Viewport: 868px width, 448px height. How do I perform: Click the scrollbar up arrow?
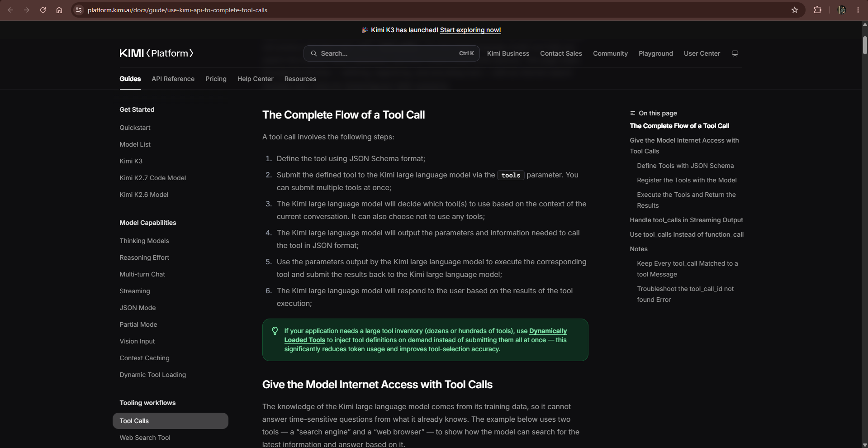(864, 24)
